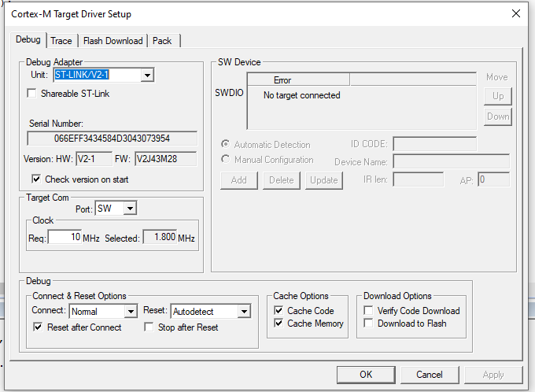Switch to the Debug tab

(x=28, y=39)
